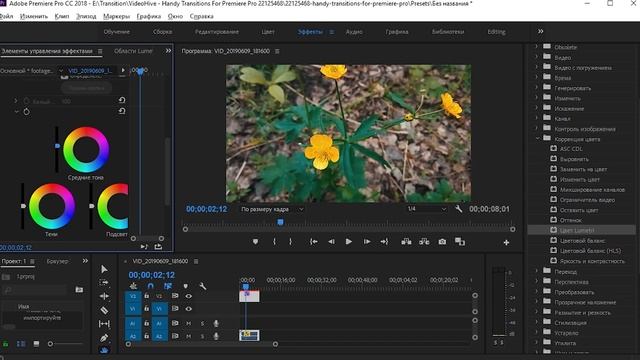
Task: Open the 1/4 playback resolution dropdown
Action: [x=426, y=209]
